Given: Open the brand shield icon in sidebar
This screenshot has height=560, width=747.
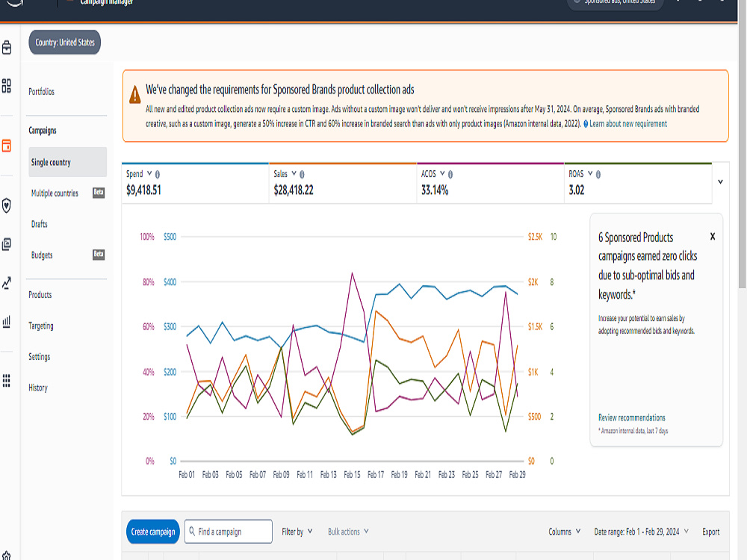Looking at the screenshot, I should tap(7, 205).
